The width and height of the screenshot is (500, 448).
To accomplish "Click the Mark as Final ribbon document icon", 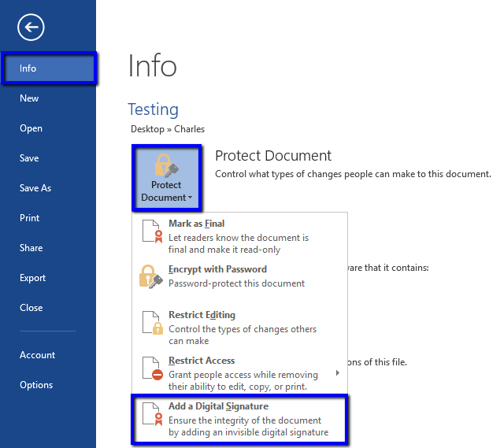I will tap(153, 231).
